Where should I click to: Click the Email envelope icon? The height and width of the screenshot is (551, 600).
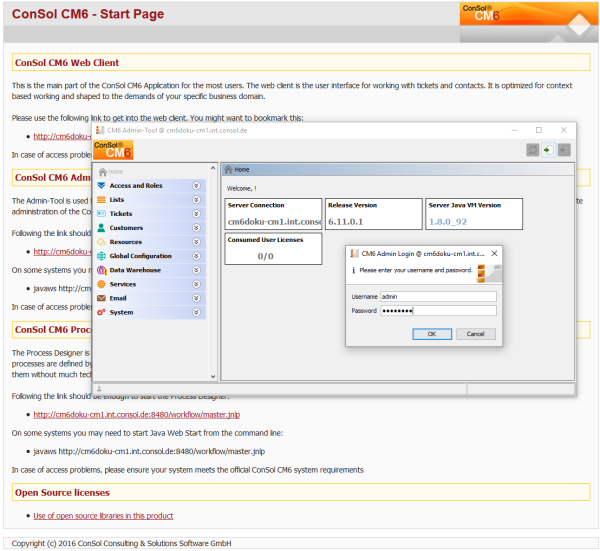click(x=101, y=298)
